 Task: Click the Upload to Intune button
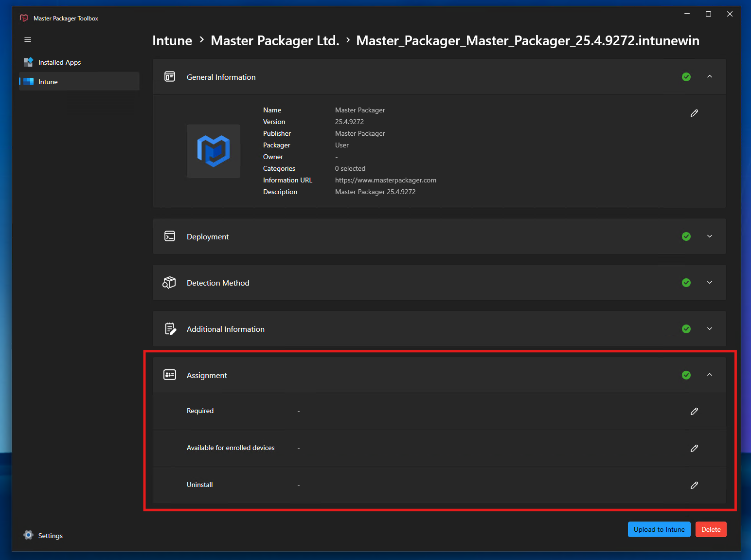point(659,529)
